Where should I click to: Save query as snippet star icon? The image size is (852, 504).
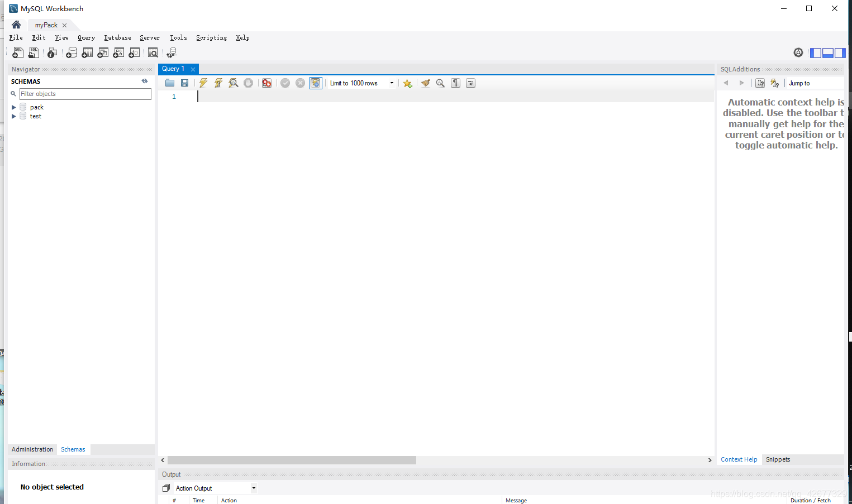coord(408,83)
